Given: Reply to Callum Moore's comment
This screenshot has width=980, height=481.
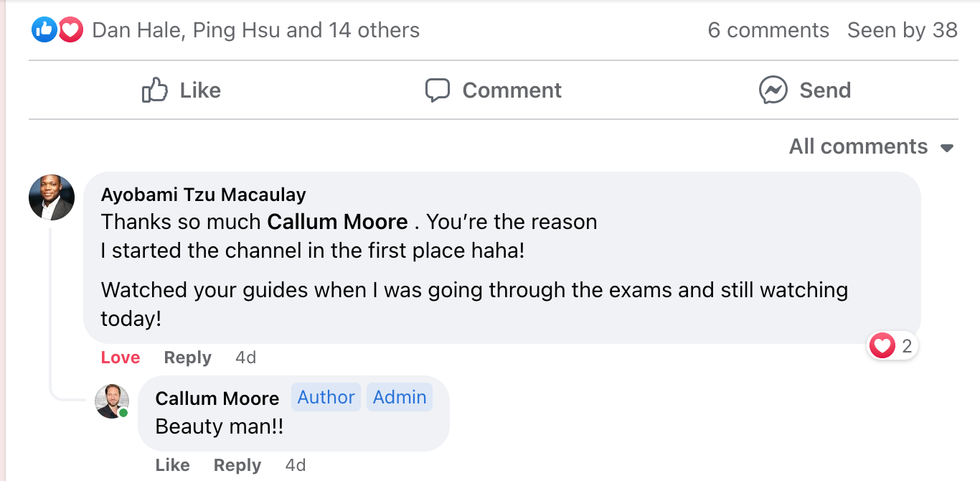Looking at the screenshot, I should (237, 465).
